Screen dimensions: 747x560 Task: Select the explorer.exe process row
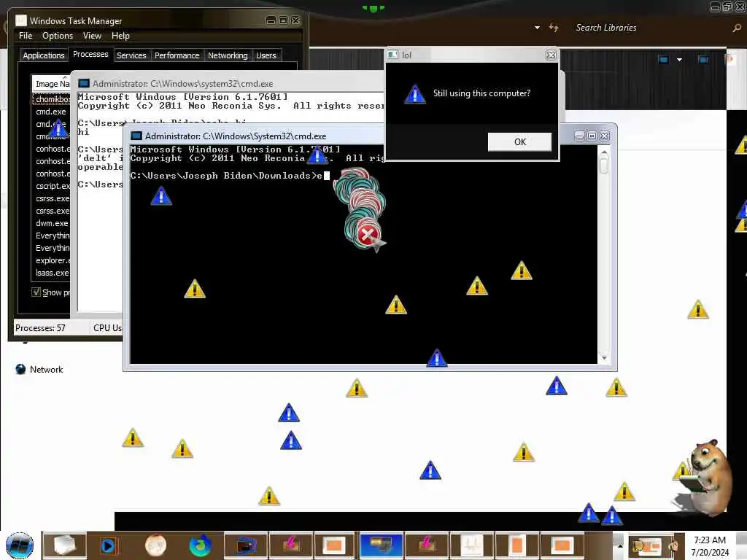(x=52, y=260)
